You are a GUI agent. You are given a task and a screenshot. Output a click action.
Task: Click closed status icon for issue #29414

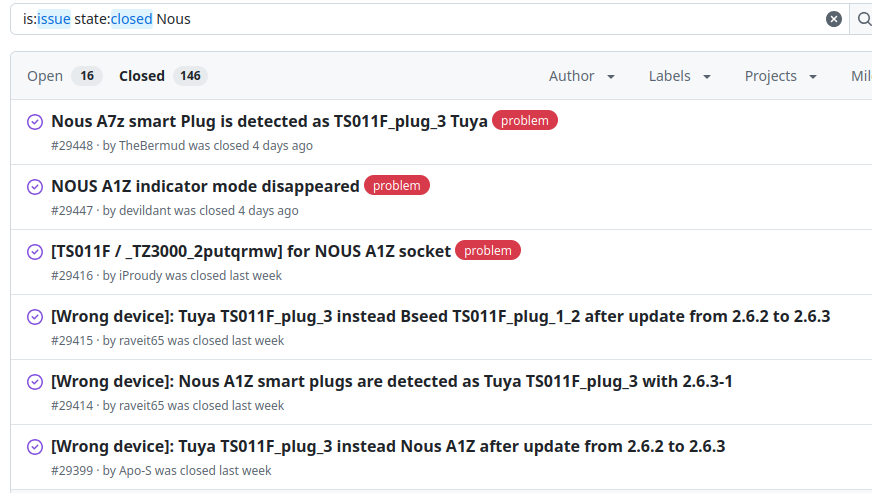(34, 382)
